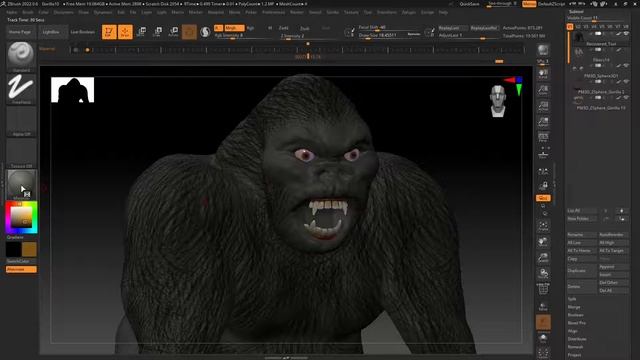Toggle the Rgb channel button
The width and height of the screenshot is (640, 360).
pos(251,28)
